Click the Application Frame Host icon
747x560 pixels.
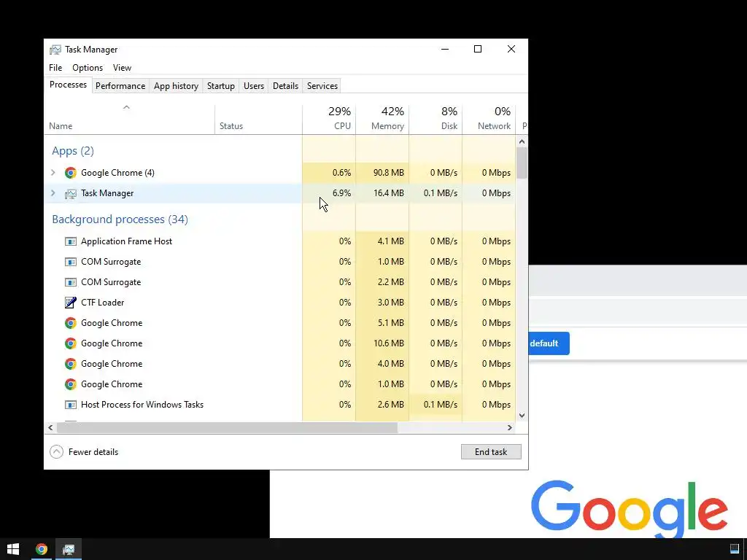click(71, 241)
